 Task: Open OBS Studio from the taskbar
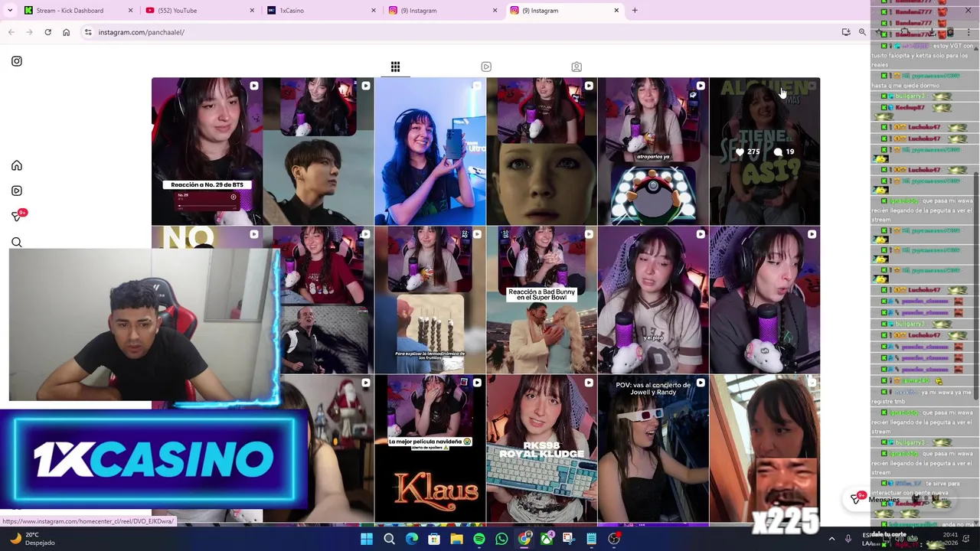click(x=614, y=539)
